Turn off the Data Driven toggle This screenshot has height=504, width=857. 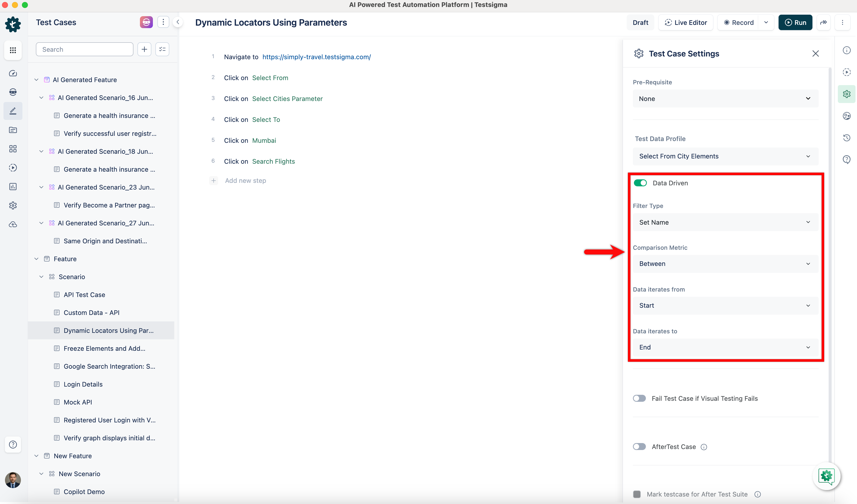coord(640,183)
